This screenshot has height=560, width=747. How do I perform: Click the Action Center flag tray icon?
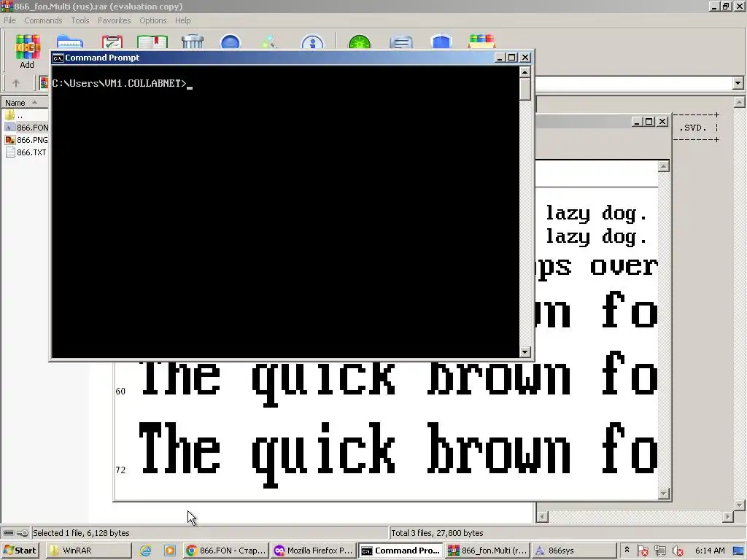coord(642,551)
